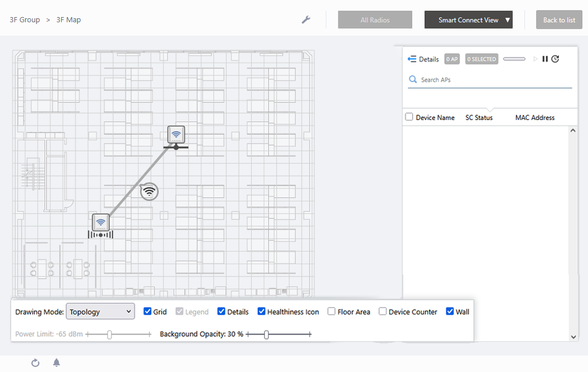Click the wrench settings icon
The width and height of the screenshot is (588, 372).
click(x=306, y=20)
